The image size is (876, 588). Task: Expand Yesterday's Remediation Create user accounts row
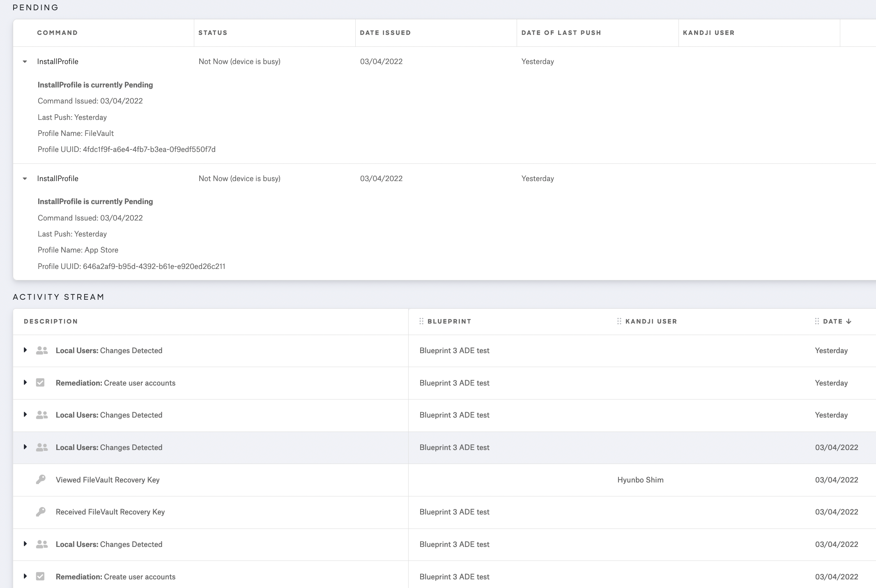pos(25,383)
